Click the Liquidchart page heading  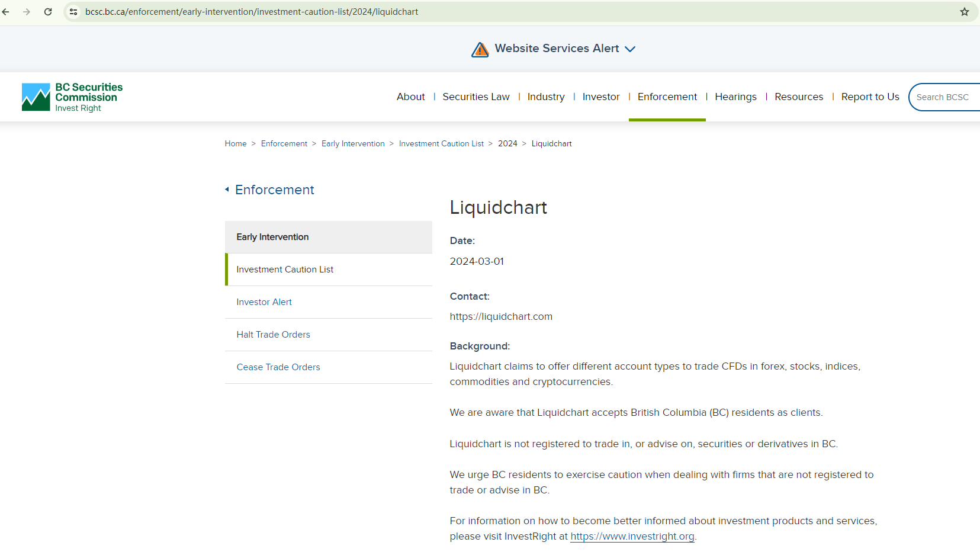pyautogui.click(x=499, y=208)
